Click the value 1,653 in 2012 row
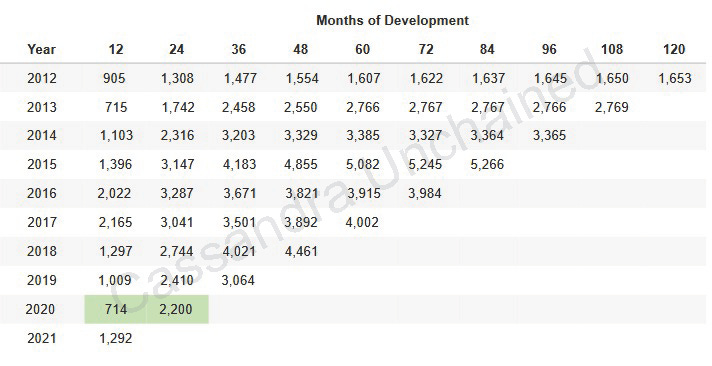The height and width of the screenshot is (366, 712). point(675,78)
